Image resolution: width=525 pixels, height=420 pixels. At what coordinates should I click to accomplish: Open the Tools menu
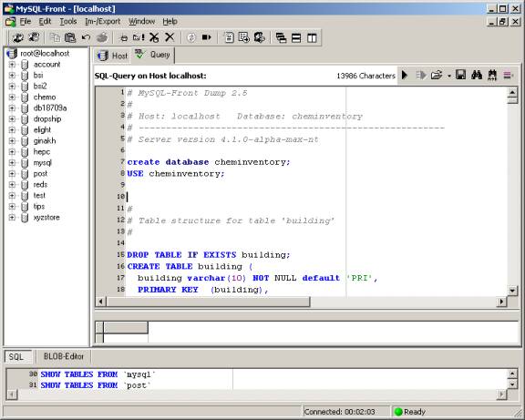pos(68,22)
